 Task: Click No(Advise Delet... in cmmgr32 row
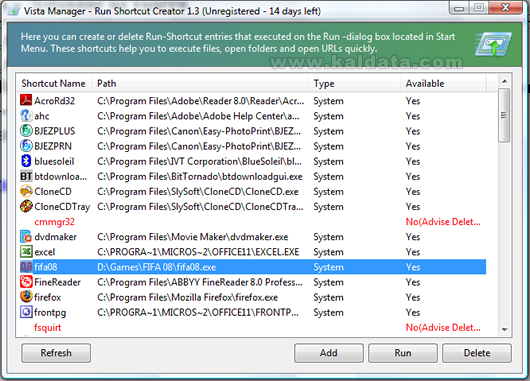[443, 222]
